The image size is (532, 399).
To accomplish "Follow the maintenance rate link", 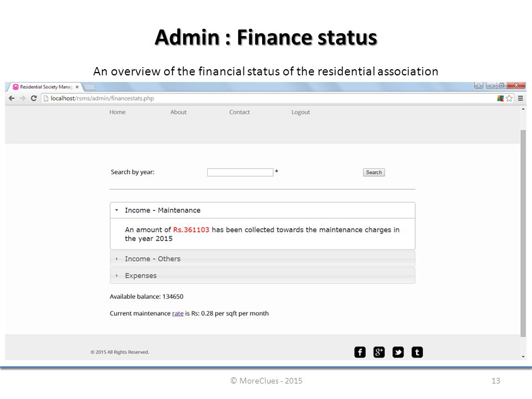I will (x=178, y=314).
